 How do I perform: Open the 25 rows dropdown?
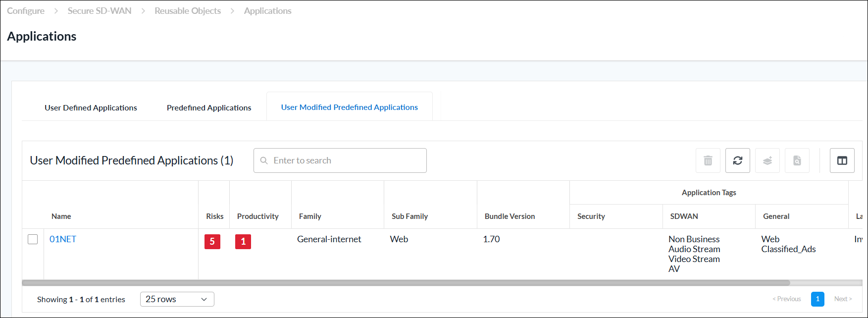177,299
